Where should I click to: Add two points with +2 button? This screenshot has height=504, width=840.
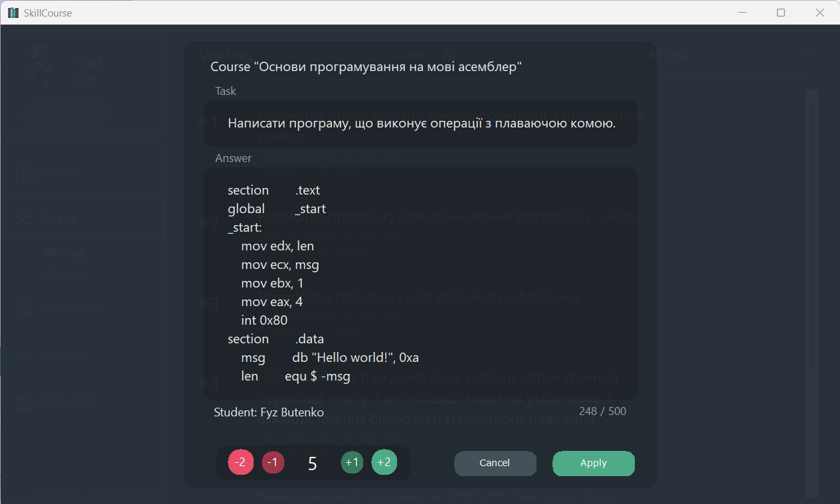coord(384,463)
